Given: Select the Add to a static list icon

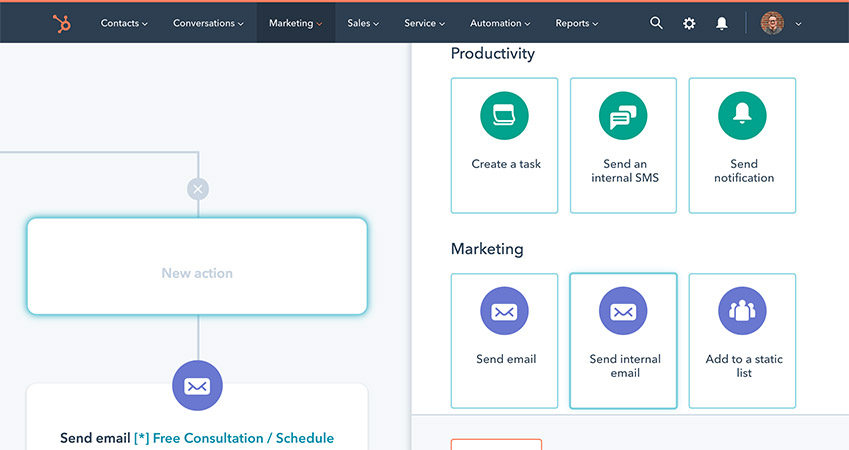Looking at the screenshot, I should coord(742,311).
